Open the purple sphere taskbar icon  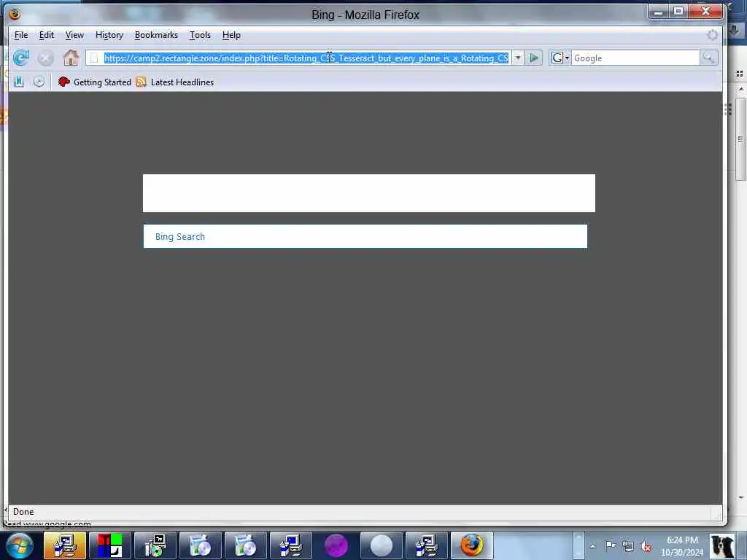[336, 545]
